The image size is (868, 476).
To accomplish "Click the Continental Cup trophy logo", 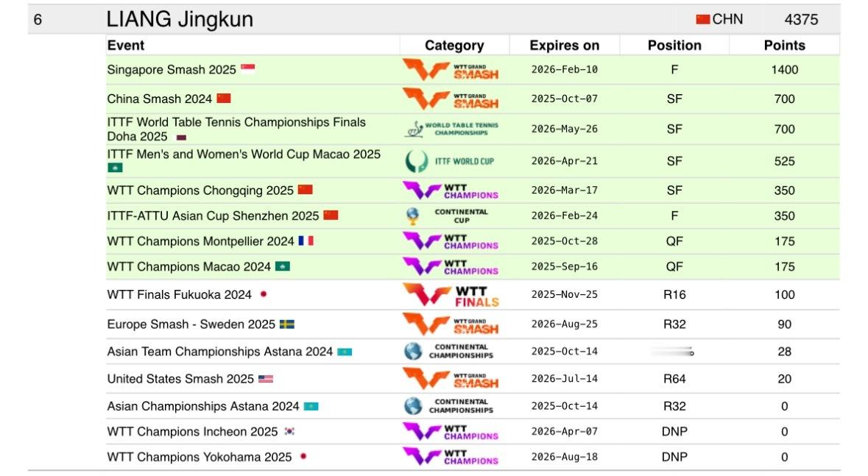I will tap(446, 216).
